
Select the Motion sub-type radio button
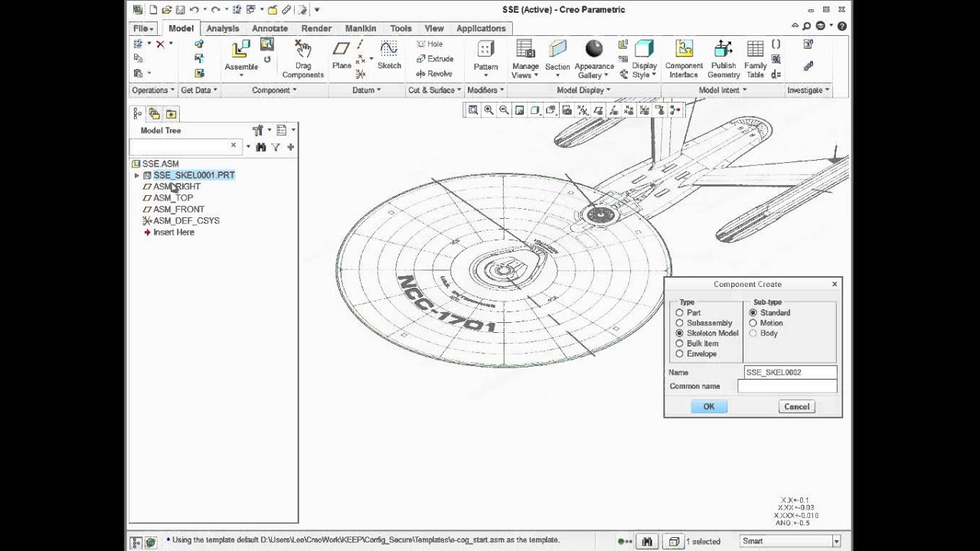753,323
